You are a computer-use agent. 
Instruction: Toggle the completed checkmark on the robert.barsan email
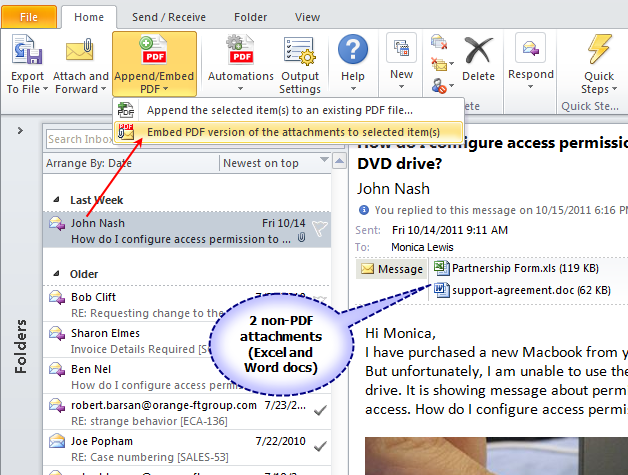(x=320, y=410)
